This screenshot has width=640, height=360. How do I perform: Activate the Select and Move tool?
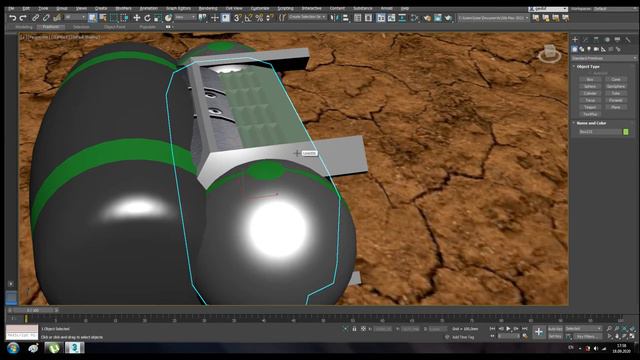137,18
